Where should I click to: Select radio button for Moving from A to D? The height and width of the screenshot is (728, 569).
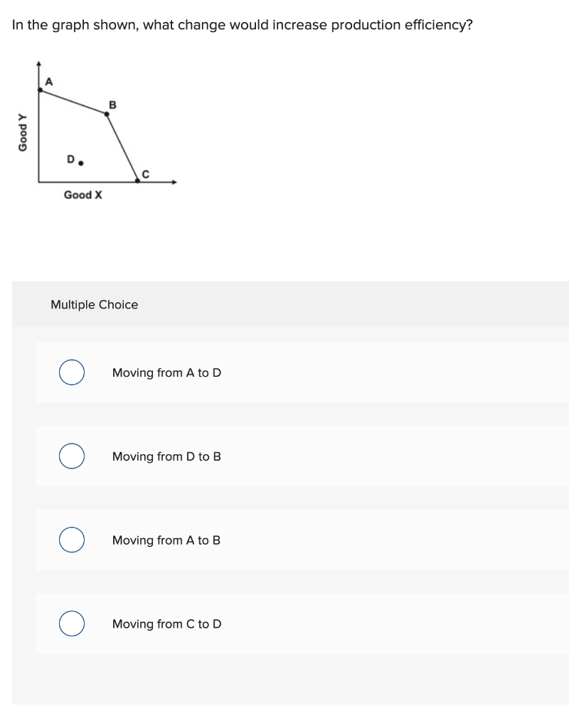click(71, 373)
